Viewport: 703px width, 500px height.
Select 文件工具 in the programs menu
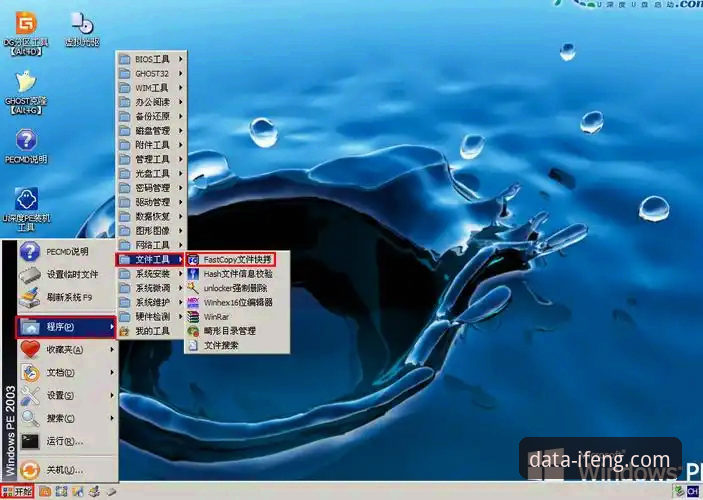coord(152,259)
